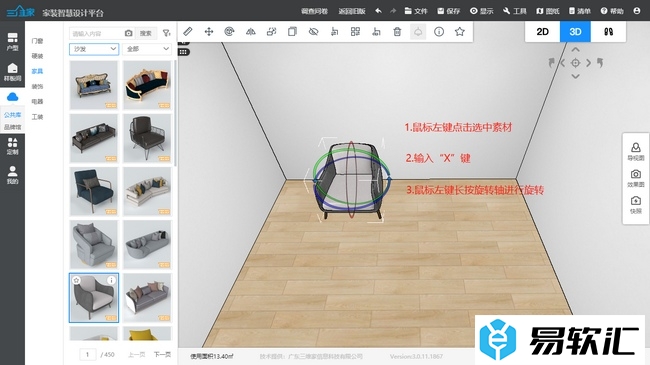Move camera down with the down chevron
This screenshot has height=365, width=650.
coord(575,76)
